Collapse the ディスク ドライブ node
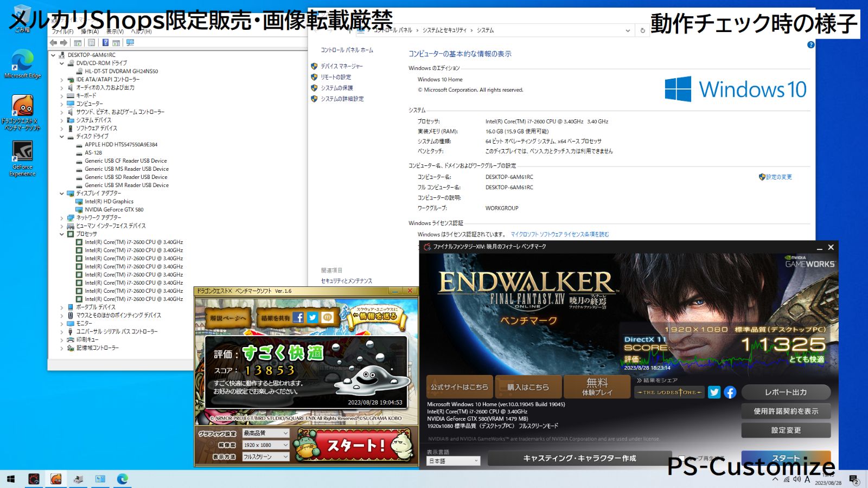The height and width of the screenshot is (488, 868). pos(62,136)
